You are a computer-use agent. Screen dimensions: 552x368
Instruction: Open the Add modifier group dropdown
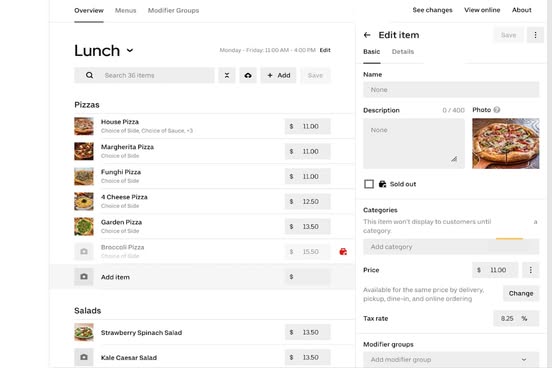point(451,360)
